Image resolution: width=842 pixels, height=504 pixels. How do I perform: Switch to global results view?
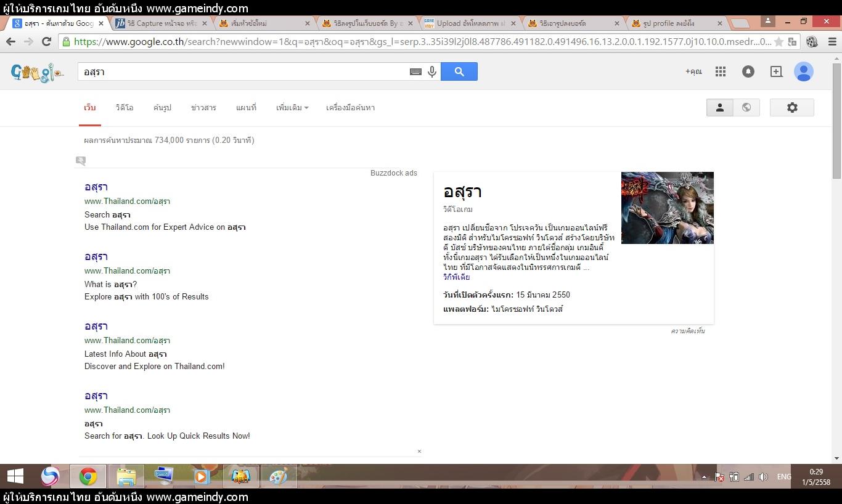coord(746,107)
